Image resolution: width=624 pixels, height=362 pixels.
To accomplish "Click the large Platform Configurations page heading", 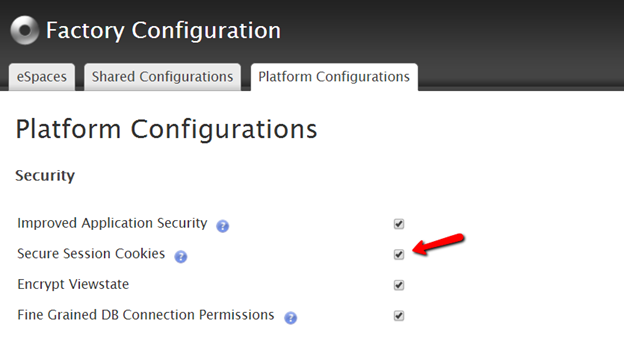I will click(166, 130).
